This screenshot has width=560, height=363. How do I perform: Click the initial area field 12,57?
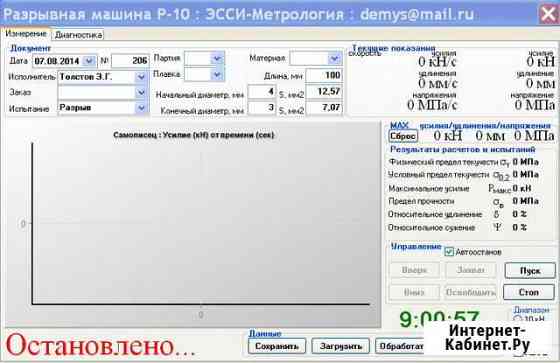click(x=324, y=91)
